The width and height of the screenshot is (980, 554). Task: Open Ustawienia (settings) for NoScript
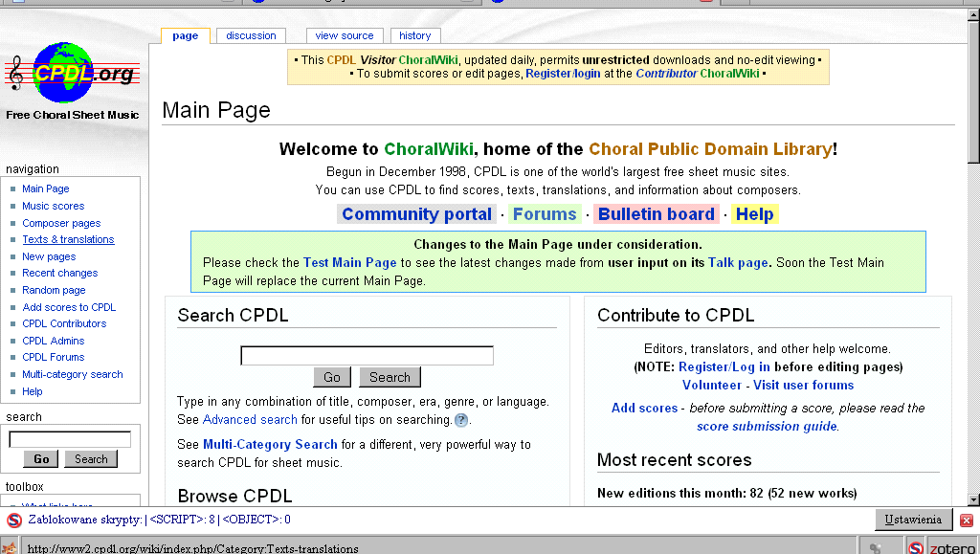[912, 520]
